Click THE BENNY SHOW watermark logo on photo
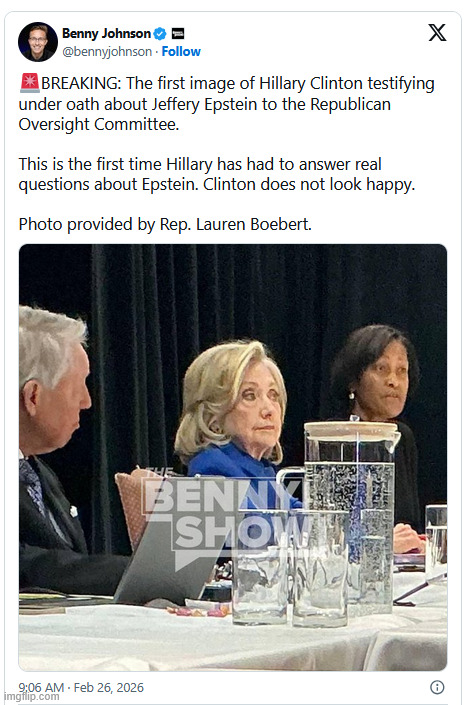 pyautogui.click(x=225, y=517)
